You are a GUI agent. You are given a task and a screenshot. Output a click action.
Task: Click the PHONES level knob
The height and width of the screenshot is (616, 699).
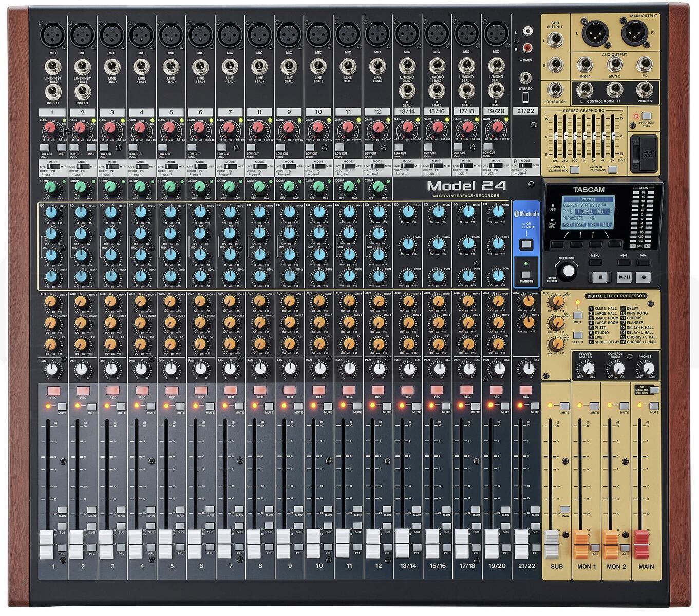(x=647, y=368)
